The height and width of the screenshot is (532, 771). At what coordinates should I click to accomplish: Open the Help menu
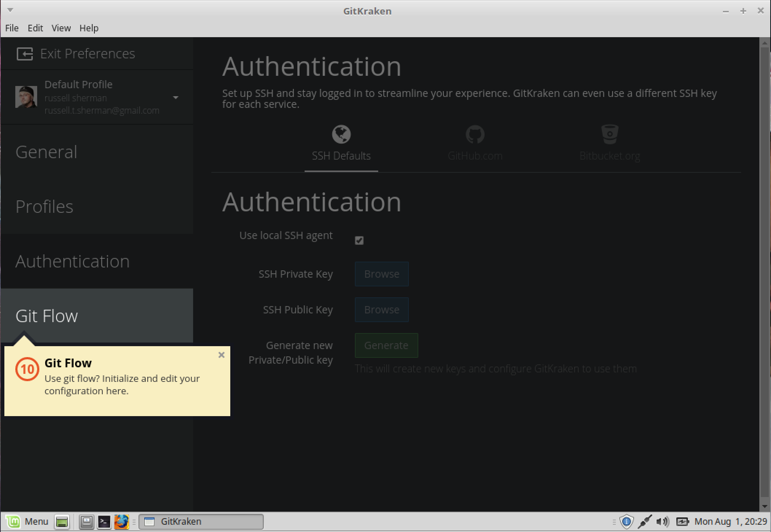(89, 28)
